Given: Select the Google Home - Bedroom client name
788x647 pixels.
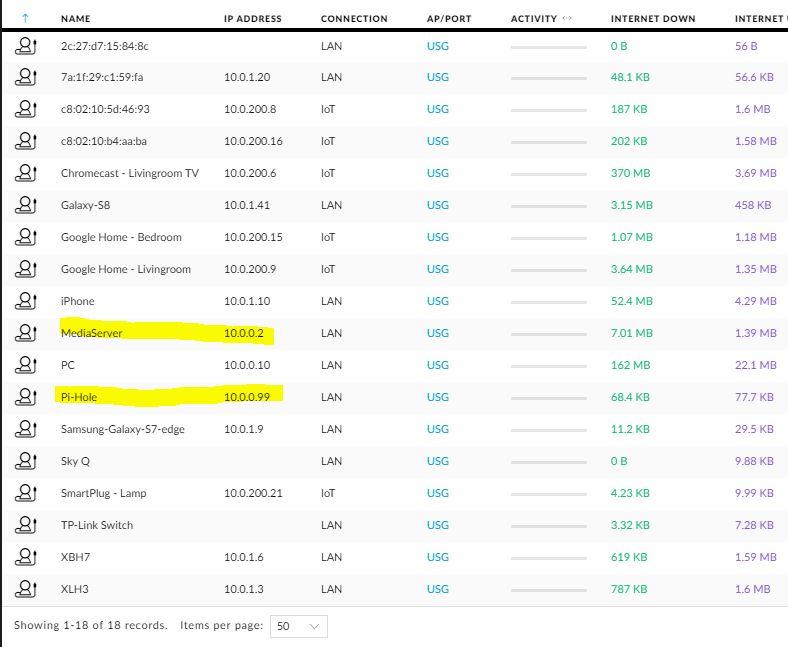Looking at the screenshot, I should tap(121, 237).
